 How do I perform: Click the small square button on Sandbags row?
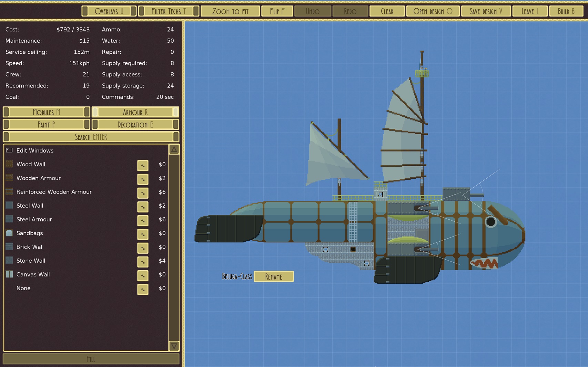click(143, 234)
